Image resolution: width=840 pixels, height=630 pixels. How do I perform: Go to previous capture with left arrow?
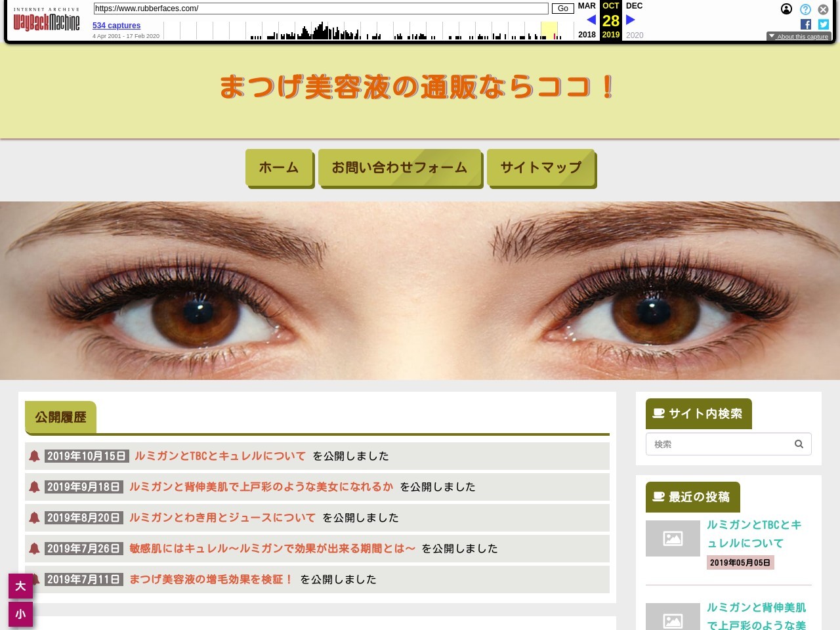click(591, 20)
